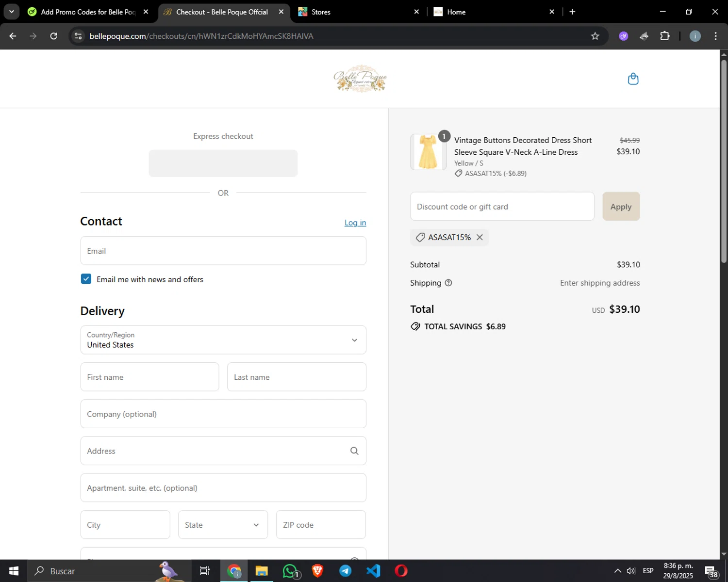
Task: Open WhatsApp from the taskbar
Action: tap(290, 571)
